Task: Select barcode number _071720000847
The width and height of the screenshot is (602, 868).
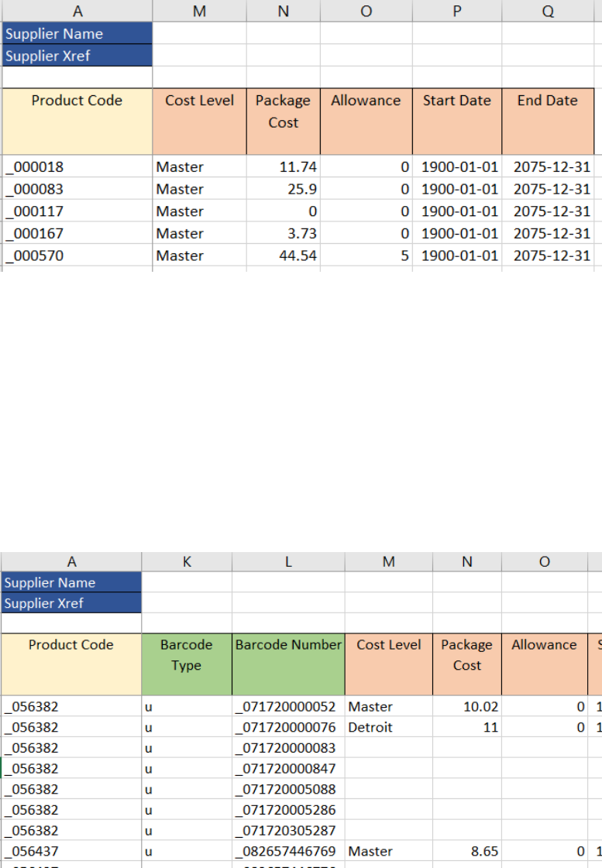Action: pyautogui.click(x=288, y=768)
